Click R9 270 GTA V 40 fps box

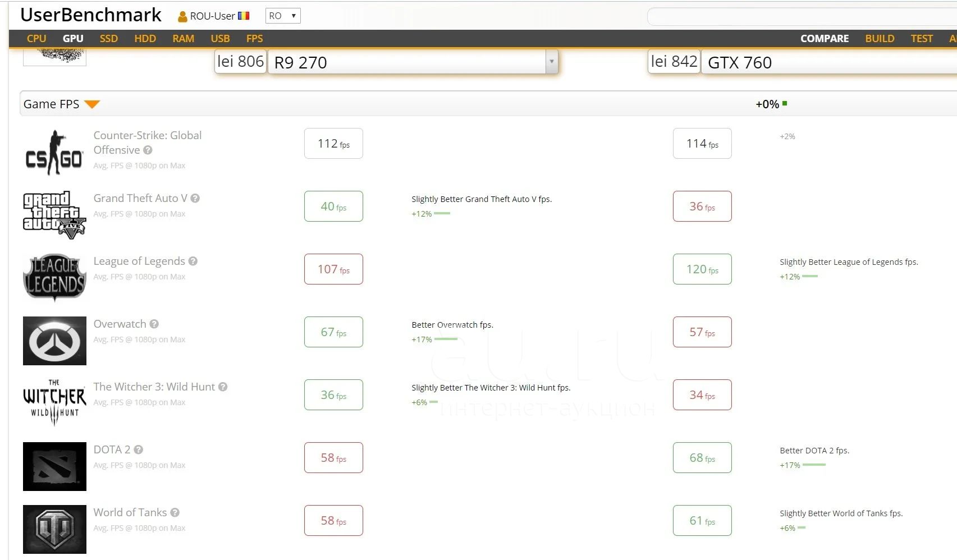(x=333, y=206)
